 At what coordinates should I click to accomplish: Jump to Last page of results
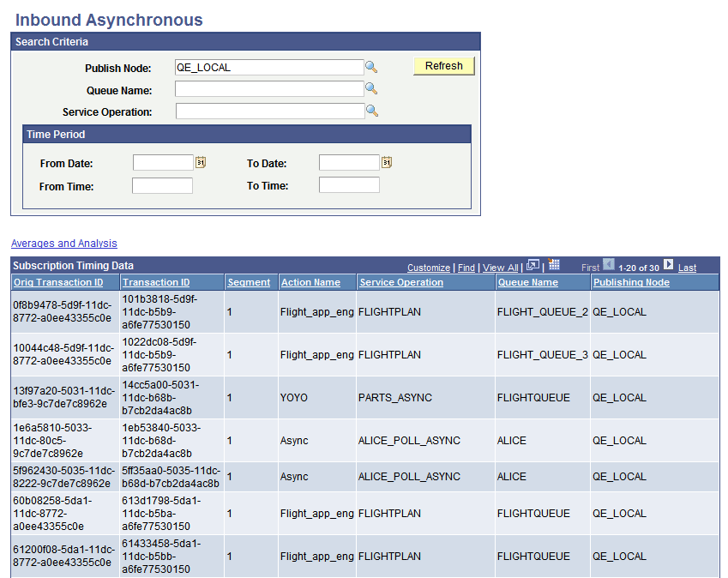[x=689, y=267]
